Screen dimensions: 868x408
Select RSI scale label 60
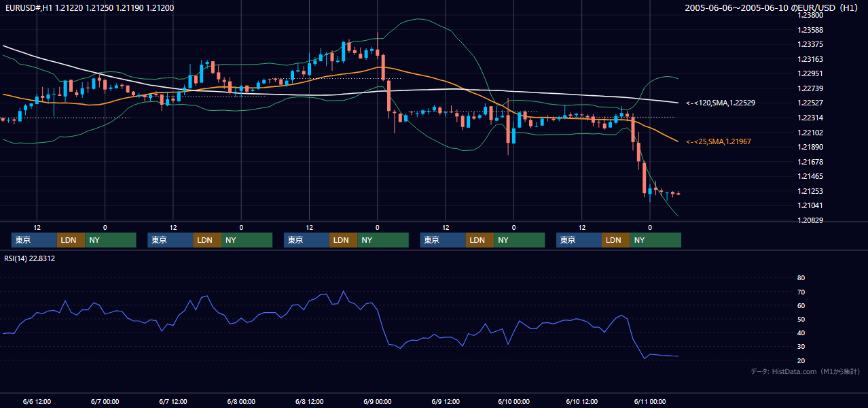(x=801, y=305)
